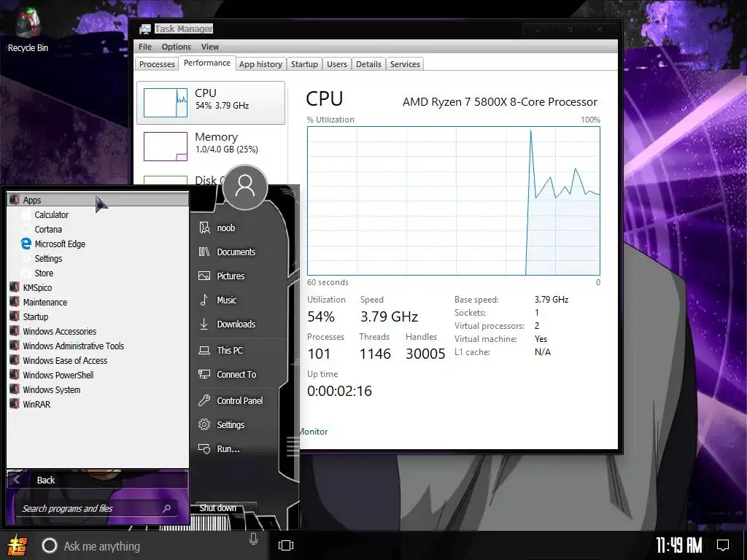Click the Cortana microphone icon
Screen dimensions: 747x560
tap(253, 539)
